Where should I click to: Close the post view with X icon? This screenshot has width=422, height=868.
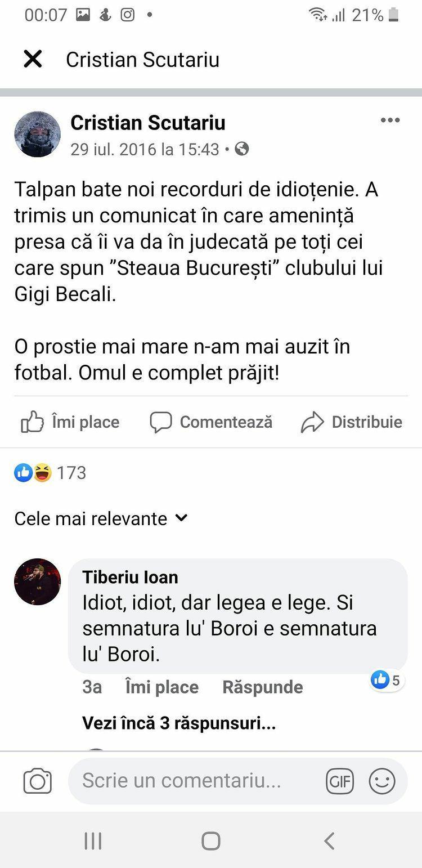click(x=33, y=59)
